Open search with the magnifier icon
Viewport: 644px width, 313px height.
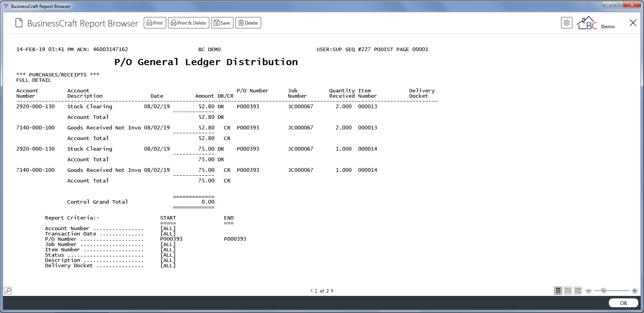point(8,291)
